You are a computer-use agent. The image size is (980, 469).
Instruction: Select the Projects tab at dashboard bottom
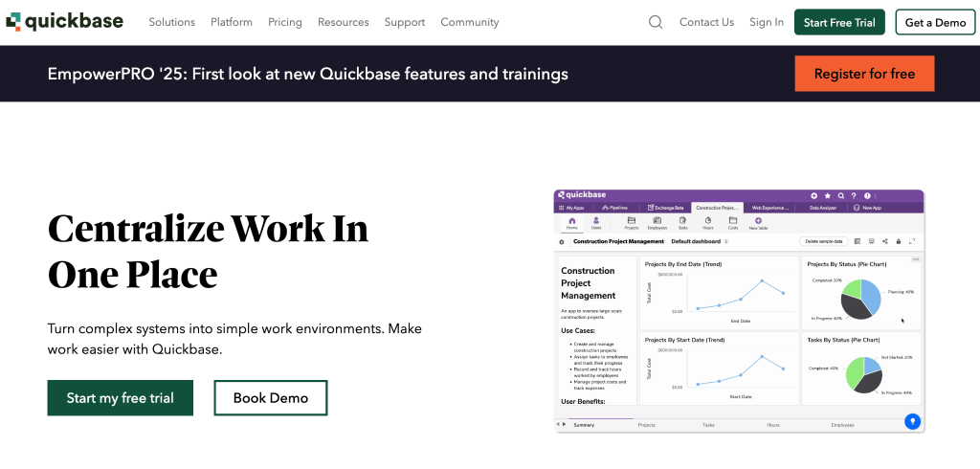pyautogui.click(x=646, y=425)
